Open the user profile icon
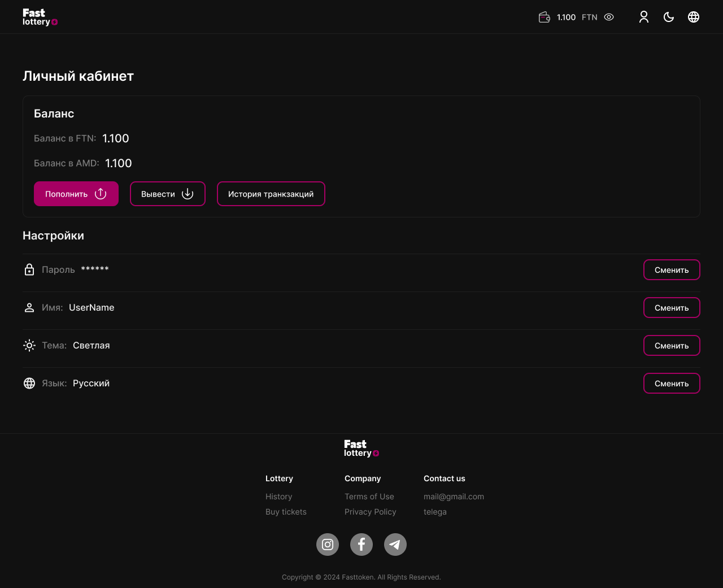The image size is (723, 588). coord(644,17)
